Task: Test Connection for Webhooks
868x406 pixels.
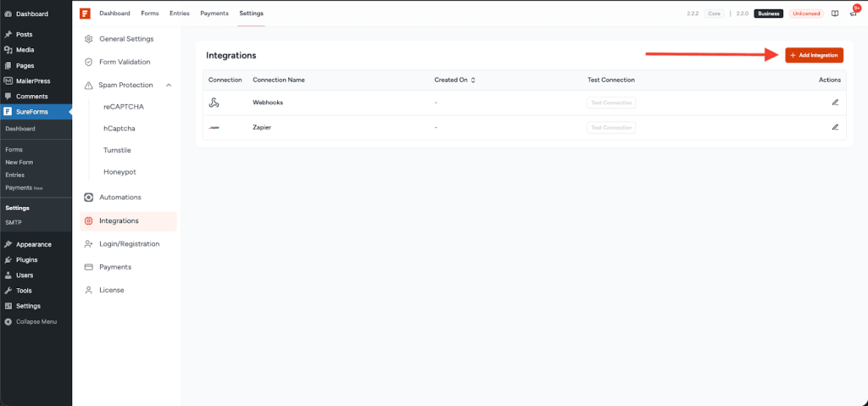Action: tap(611, 103)
